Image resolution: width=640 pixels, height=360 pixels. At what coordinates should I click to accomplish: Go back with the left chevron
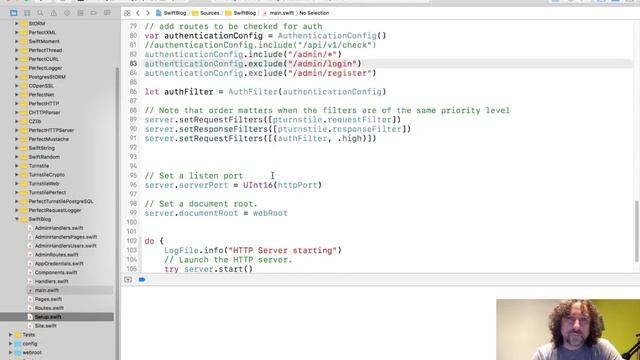coord(138,13)
